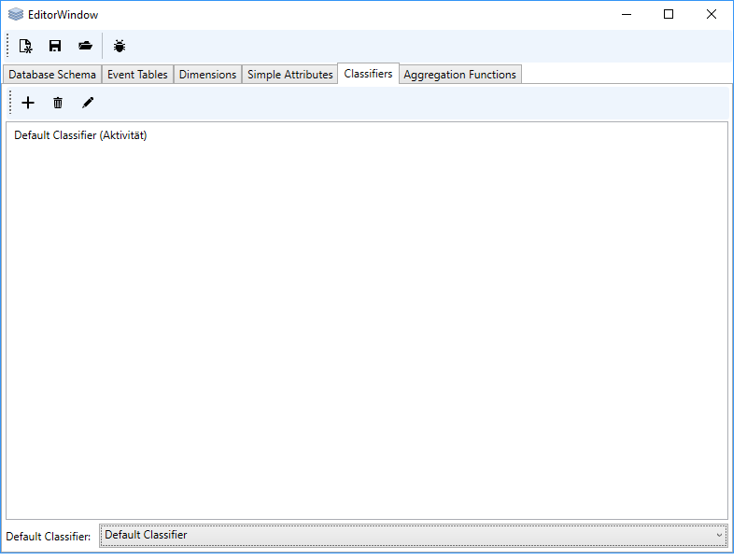Click the new file icon in toolbar

click(x=26, y=46)
